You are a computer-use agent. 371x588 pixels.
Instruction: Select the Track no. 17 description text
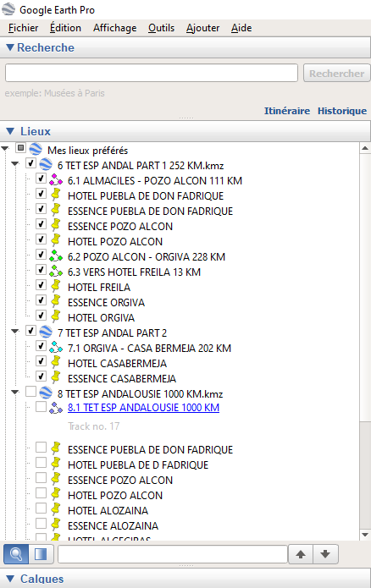point(93,426)
